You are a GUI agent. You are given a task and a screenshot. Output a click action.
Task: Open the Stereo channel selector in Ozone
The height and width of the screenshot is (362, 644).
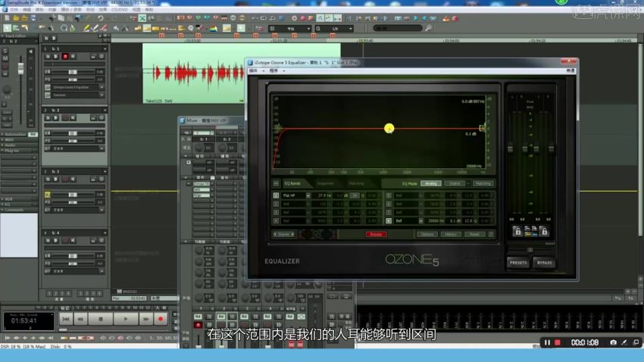[x=284, y=234]
